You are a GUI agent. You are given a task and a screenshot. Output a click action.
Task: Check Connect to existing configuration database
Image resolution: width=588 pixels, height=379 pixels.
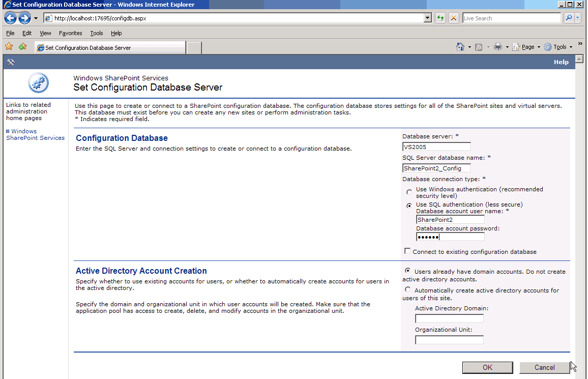(407, 251)
